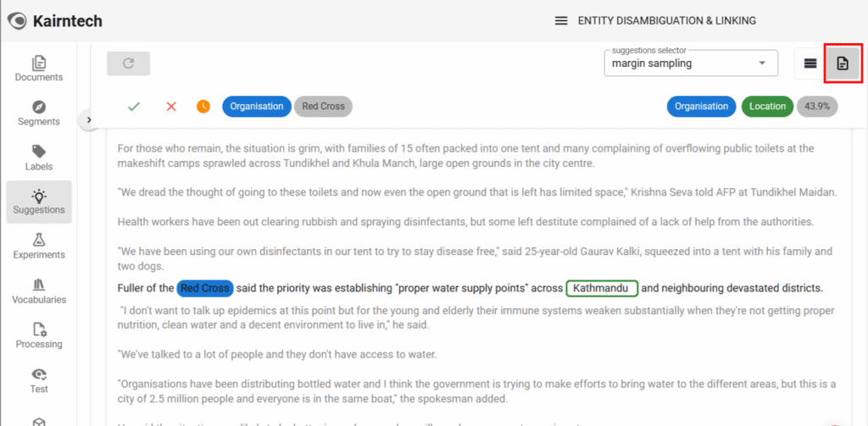
Task: Click the Kairntech logo
Action: (x=55, y=20)
